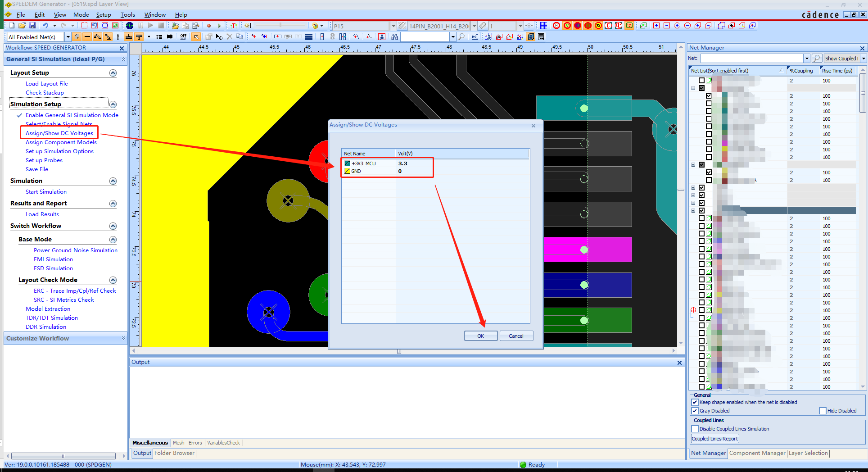Click the Open folder toolbar icon

pos(22,26)
